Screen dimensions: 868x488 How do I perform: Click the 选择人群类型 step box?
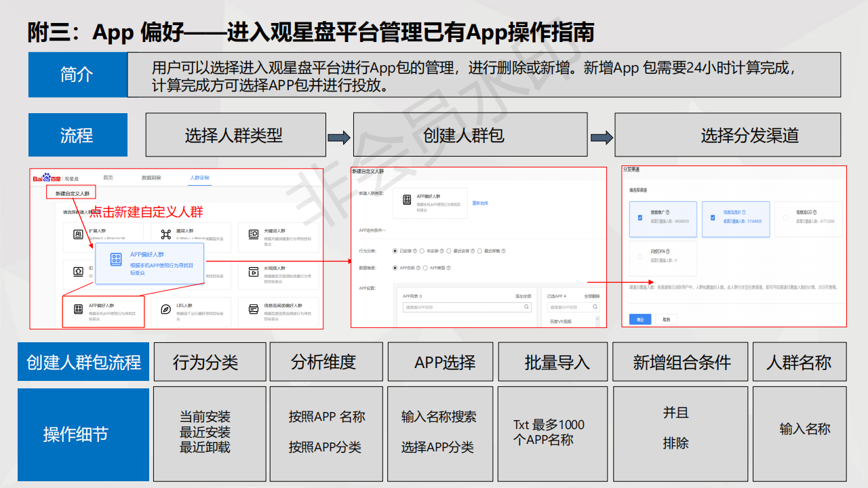click(235, 135)
